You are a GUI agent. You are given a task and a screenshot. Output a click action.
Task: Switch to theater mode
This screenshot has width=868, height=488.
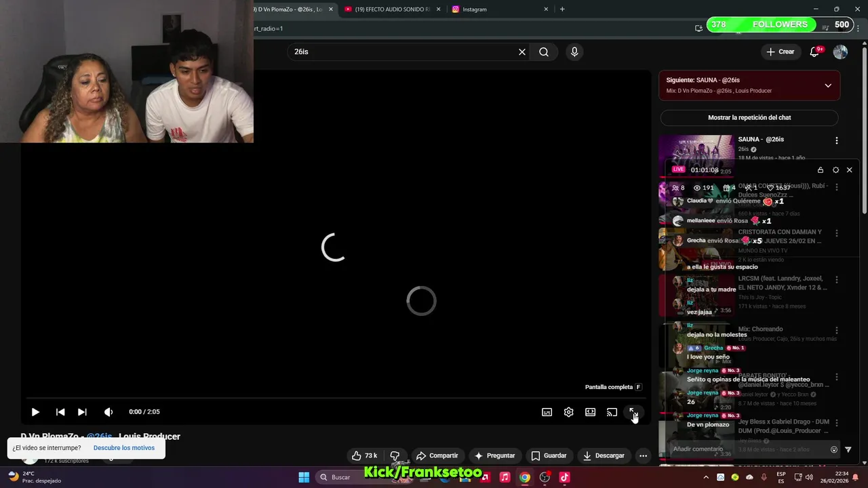[x=590, y=412]
